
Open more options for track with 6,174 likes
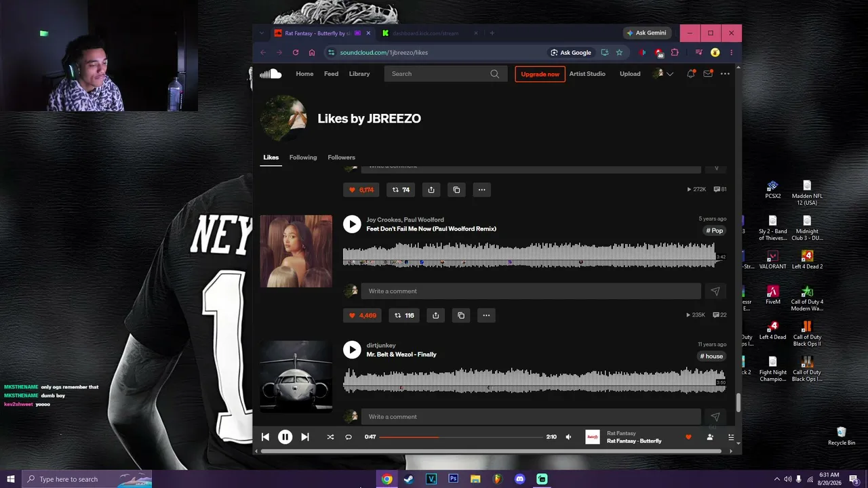481,190
